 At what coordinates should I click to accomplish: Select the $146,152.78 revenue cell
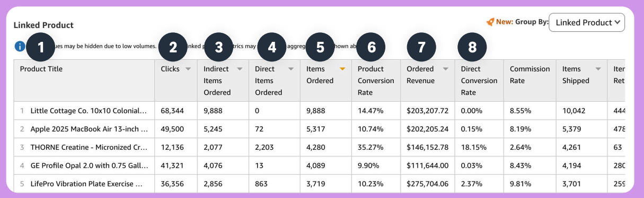pyautogui.click(x=427, y=147)
